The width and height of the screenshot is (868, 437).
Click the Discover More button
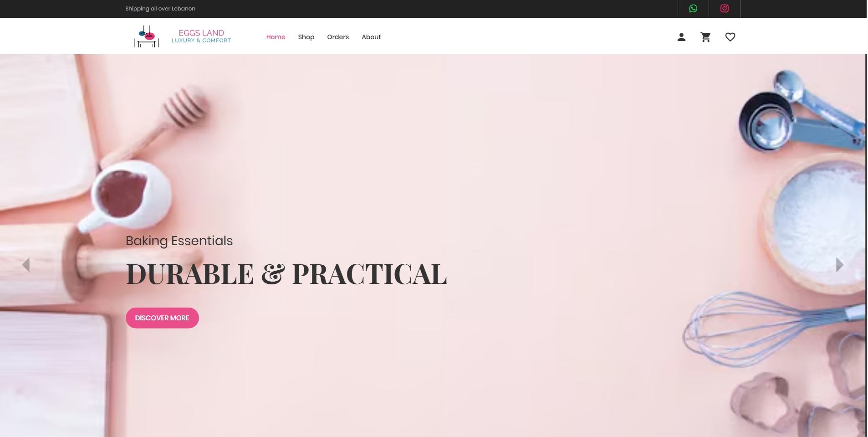162,318
